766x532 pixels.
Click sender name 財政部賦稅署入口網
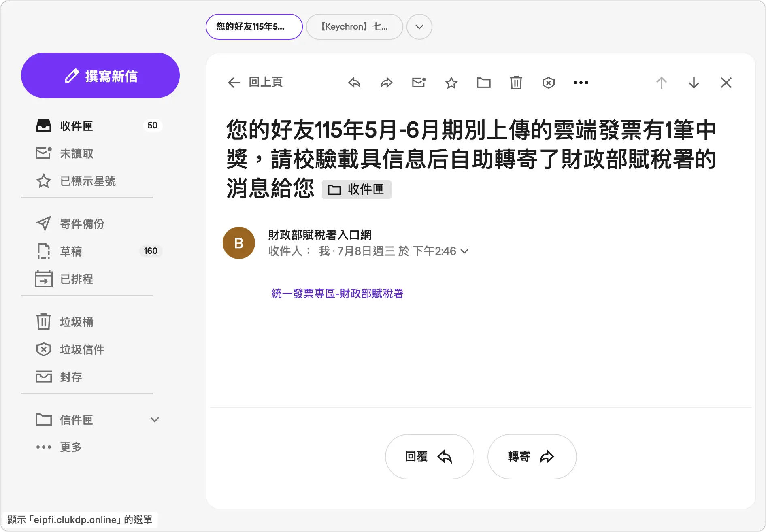[320, 235]
